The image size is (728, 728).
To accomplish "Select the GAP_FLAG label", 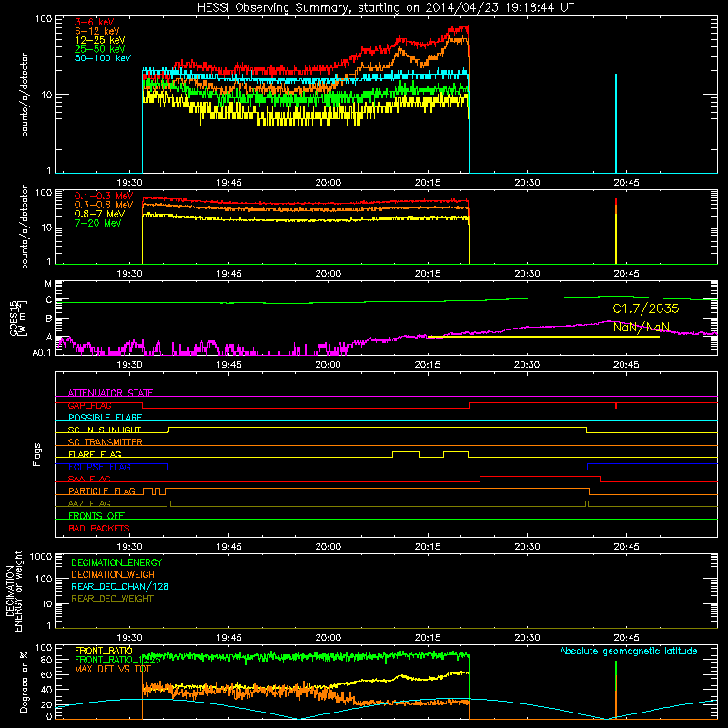I will [89, 405].
